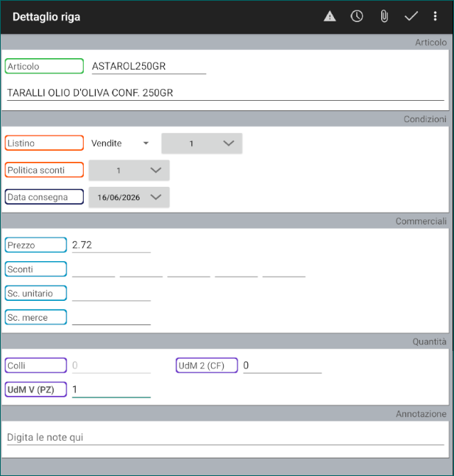Edit the UdM V (PZ) quantity field

pyautogui.click(x=111, y=389)
